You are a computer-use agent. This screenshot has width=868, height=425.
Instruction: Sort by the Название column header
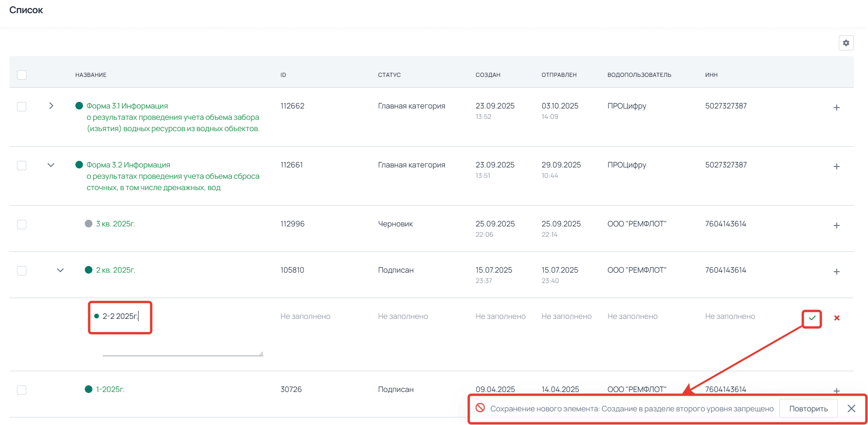(x=90, y=75)
